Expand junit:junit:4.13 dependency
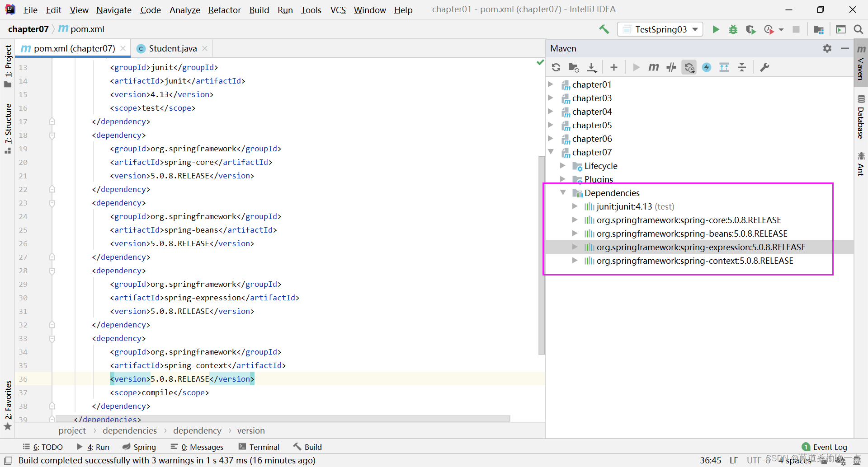 (x=575, y=206)
